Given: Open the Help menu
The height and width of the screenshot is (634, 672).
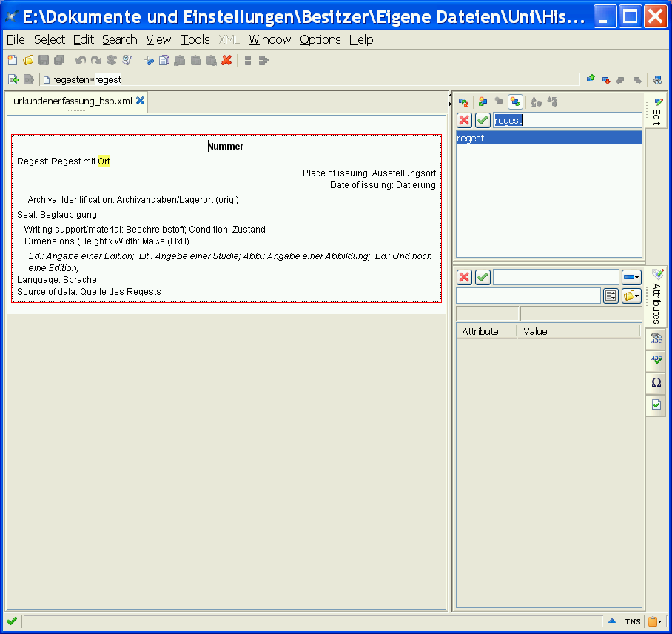Looking at the screenshot, I should [x=361, y=40].
